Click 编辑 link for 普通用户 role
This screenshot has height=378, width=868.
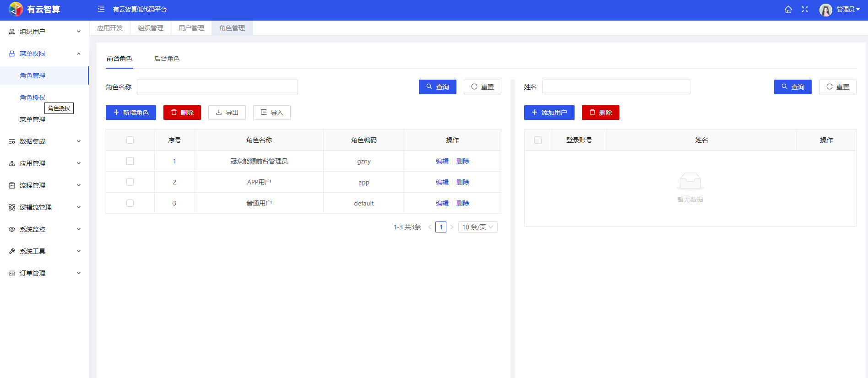(x=442, y=203)
